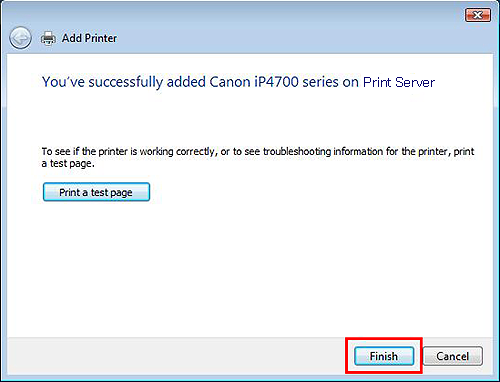Screen dimensions: 500x382
Task: Click the words Print Server in heading
Action: click(x=399, y=82)
